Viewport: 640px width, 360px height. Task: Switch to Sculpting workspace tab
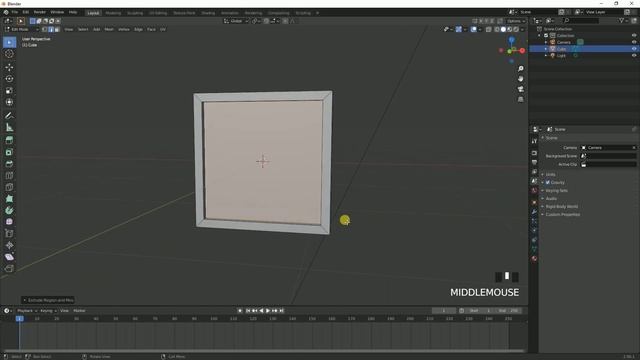tap(135, 13)
